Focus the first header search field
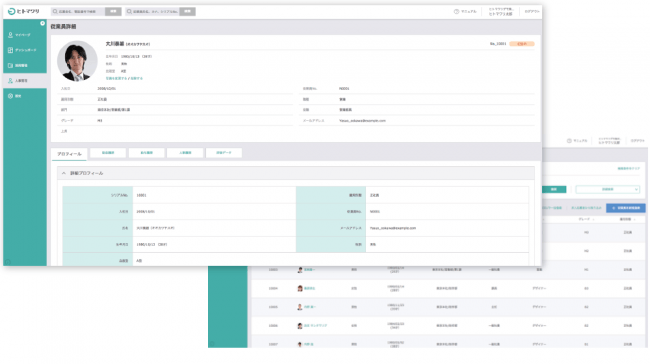This screenshot has height=364, width=650. [x=79, y=12]
